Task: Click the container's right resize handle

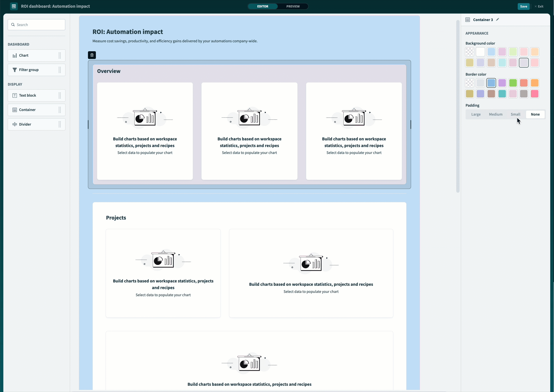Action: pyautogui.click(x=411, y=124)
